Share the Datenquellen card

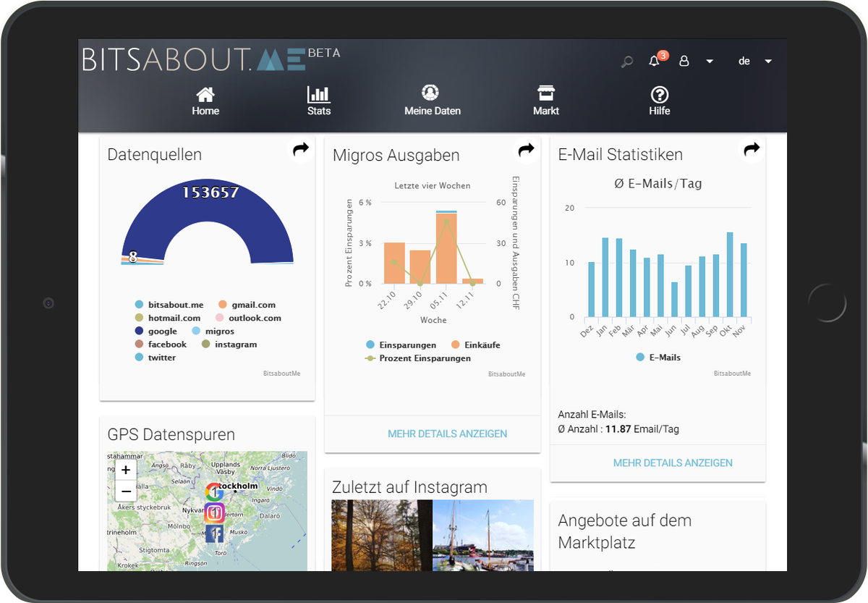[301, 149]
